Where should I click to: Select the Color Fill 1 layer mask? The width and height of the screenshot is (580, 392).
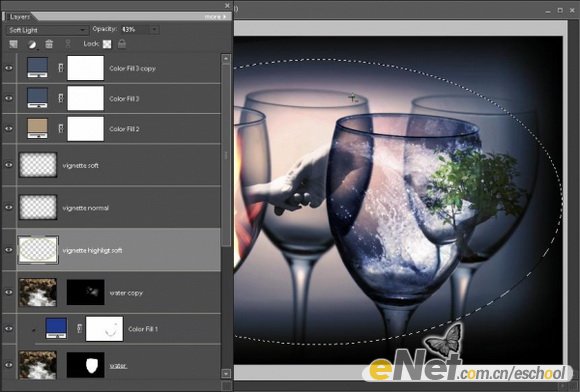click(x=104, y=328)
